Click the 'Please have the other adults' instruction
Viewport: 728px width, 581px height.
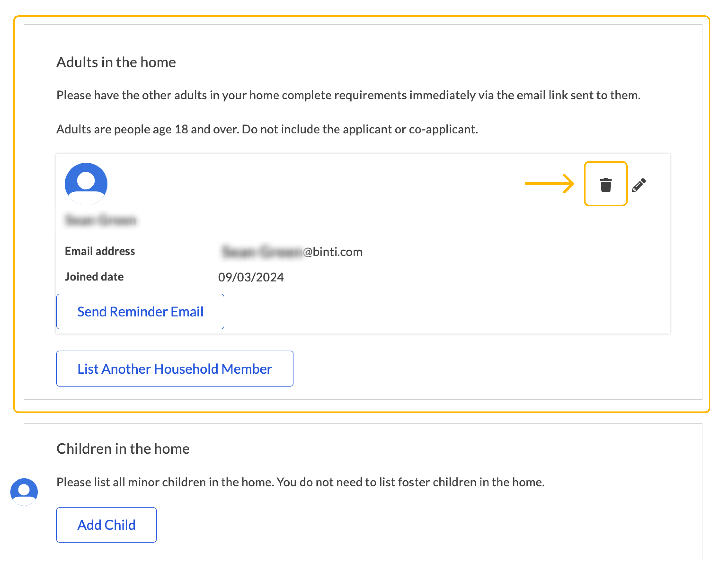pyautogui.click(x=348, y=95)
